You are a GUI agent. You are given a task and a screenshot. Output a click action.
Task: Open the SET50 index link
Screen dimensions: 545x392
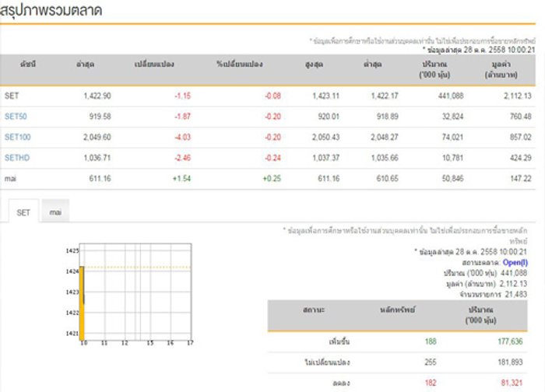tap(16, 117)
